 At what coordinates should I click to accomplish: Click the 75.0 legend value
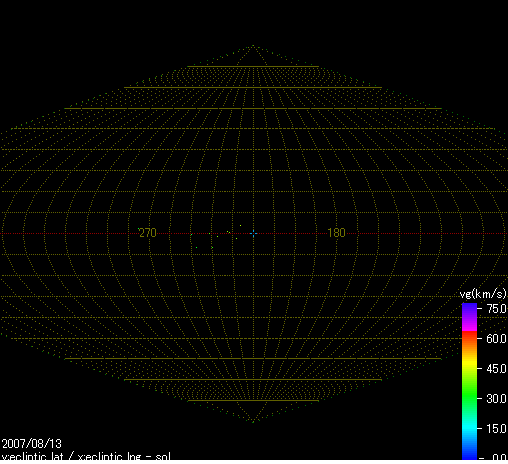click(497, 309)
